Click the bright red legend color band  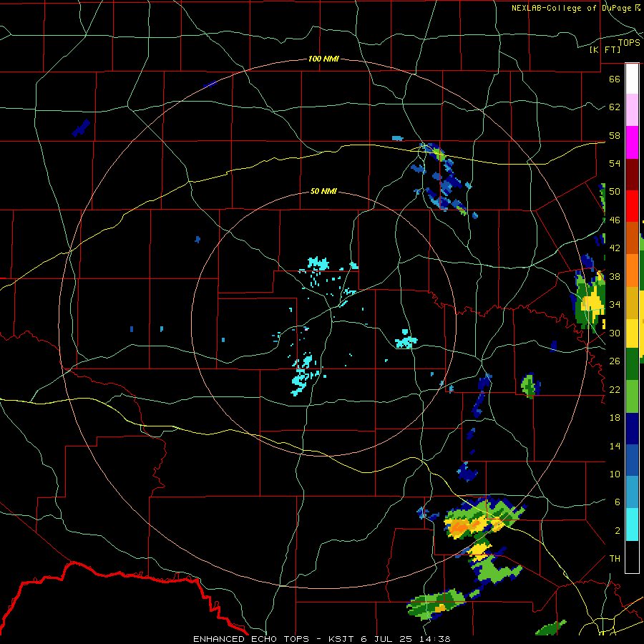632,206
